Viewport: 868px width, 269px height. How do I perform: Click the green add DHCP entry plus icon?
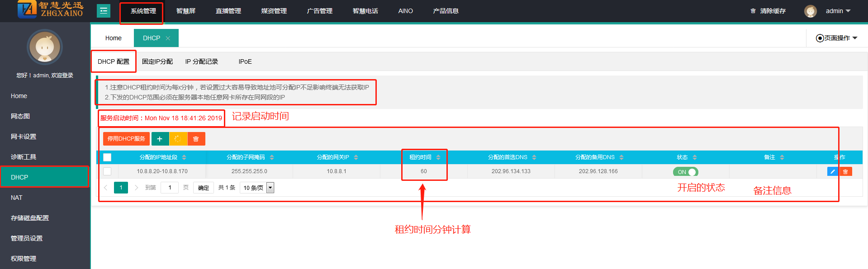tap(160, 139)
